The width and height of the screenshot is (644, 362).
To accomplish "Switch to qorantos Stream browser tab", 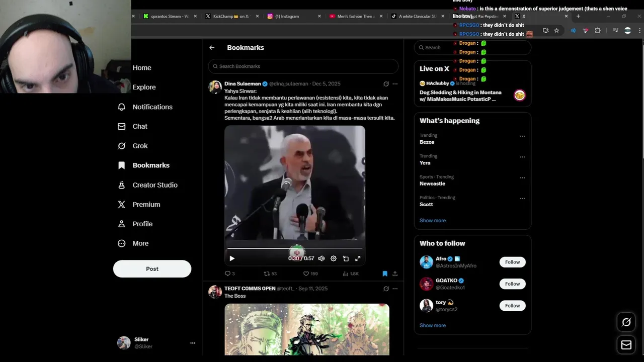I will click(170, 16).
